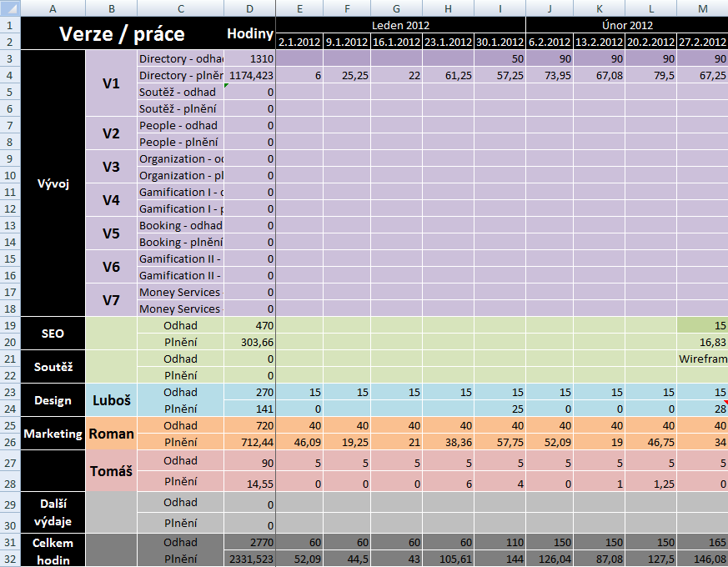Select the date cell 16.1.2012

point(396,42)
